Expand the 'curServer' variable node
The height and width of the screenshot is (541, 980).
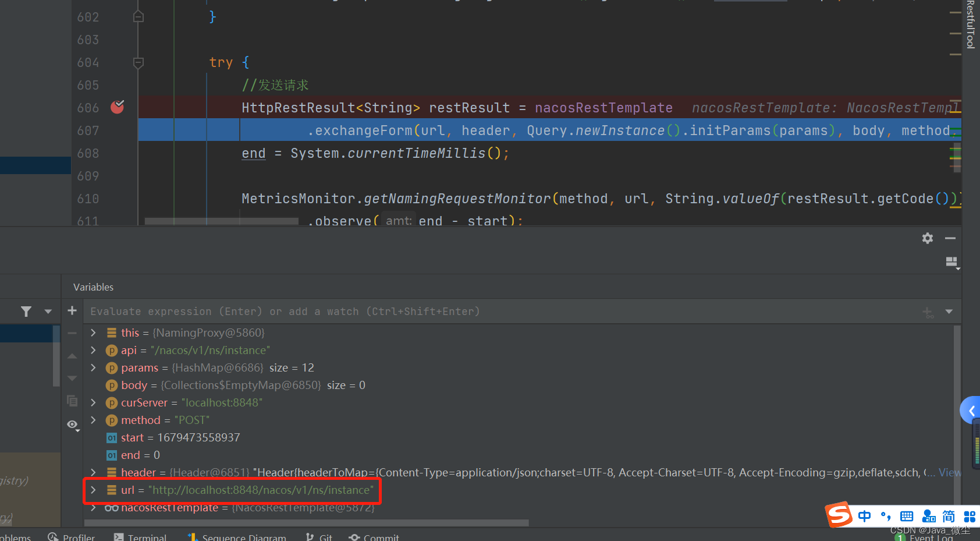(93, 402)
